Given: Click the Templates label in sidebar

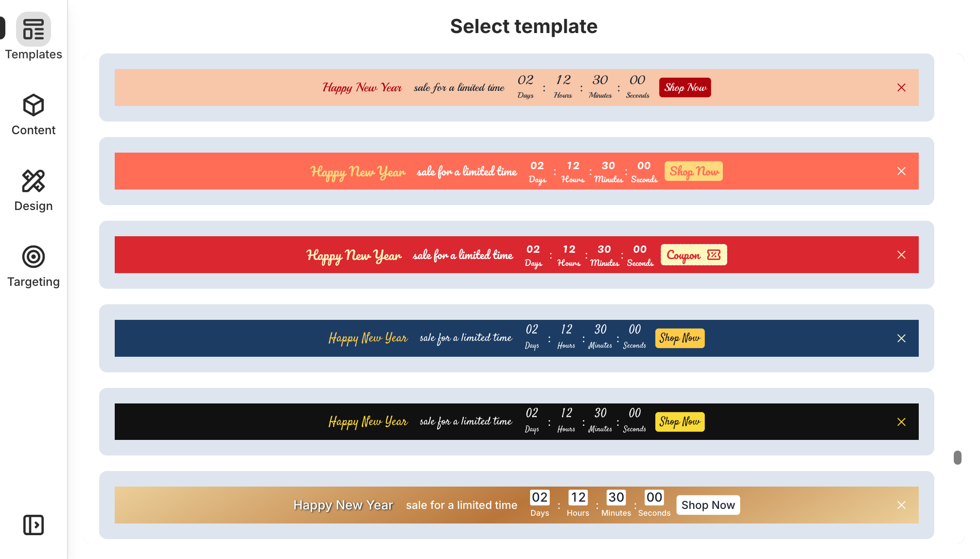Looking at the screenshot, I should pos(34,54).
